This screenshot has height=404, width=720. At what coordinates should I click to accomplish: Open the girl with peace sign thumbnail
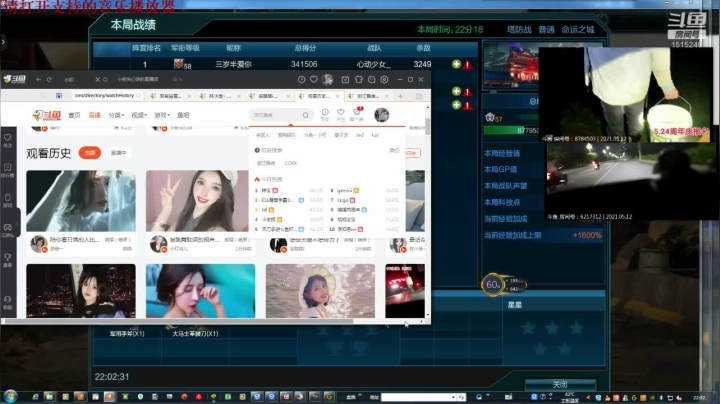tap(197, 201)
